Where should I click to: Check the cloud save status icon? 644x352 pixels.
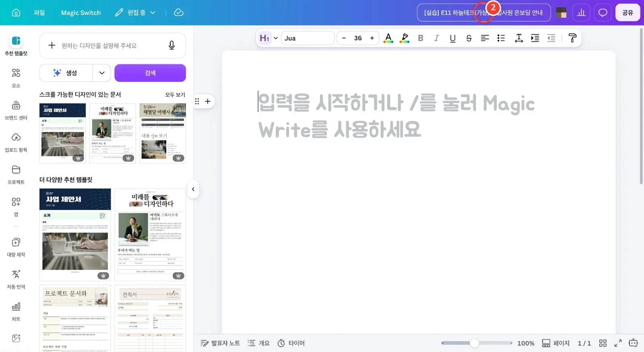[x=179, y=12]
